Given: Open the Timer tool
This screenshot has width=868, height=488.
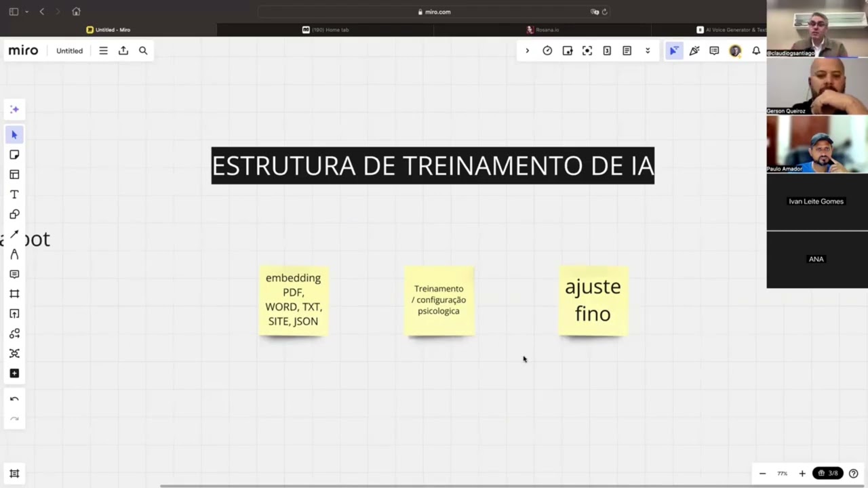Looking at the screenshot, I should [547, 51].
